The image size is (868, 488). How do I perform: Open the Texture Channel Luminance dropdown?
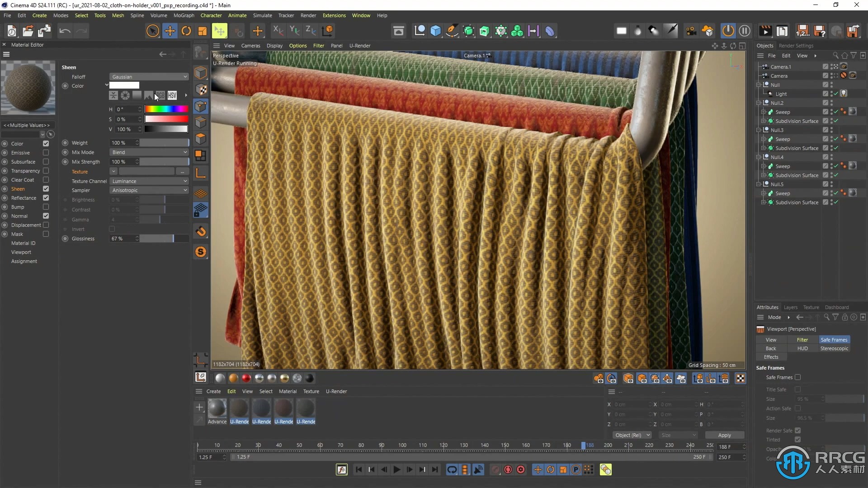point(149,181)
